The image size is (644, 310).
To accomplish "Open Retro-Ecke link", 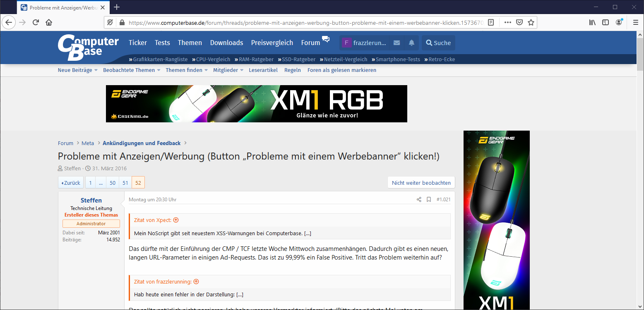I will click(x=442, y=60).
